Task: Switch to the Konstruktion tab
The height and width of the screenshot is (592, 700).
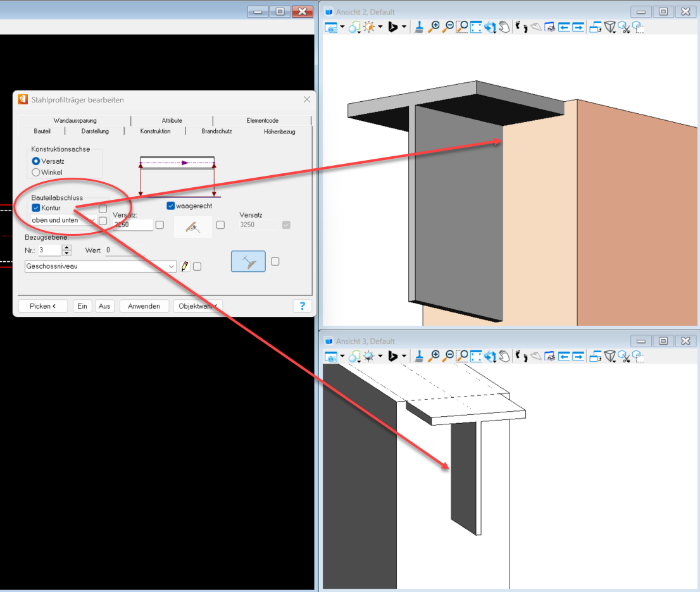Action: 155,131
